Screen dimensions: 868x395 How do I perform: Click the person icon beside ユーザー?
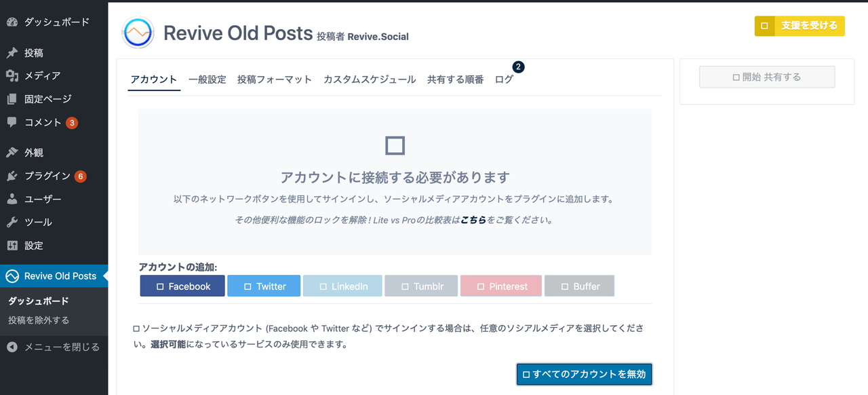tap(12, 200)
